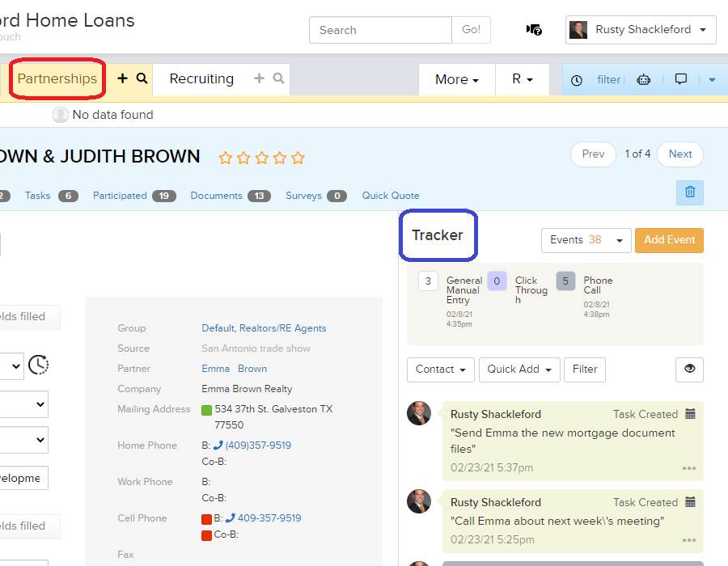
Task: Click phone icon next to the Cell Phone number
Action: [230, 517]
